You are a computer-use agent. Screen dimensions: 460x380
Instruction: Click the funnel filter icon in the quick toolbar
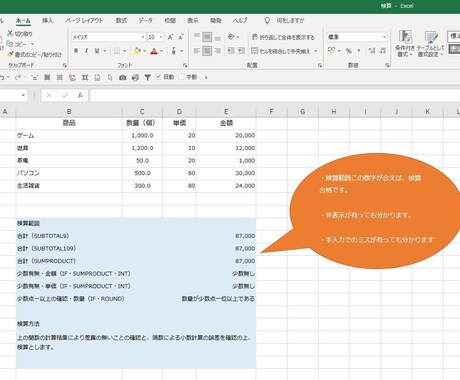pos(147,77)
